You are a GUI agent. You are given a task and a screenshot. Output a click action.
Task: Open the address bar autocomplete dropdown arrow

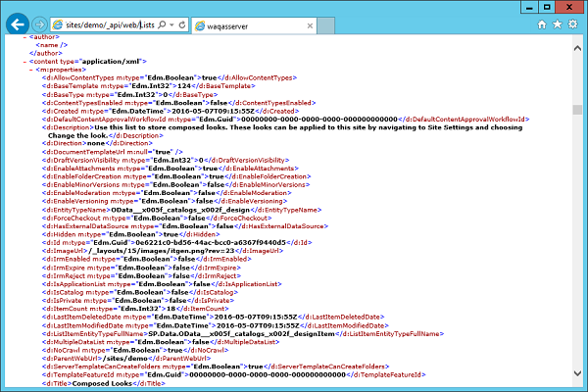[x=171, y=24]
